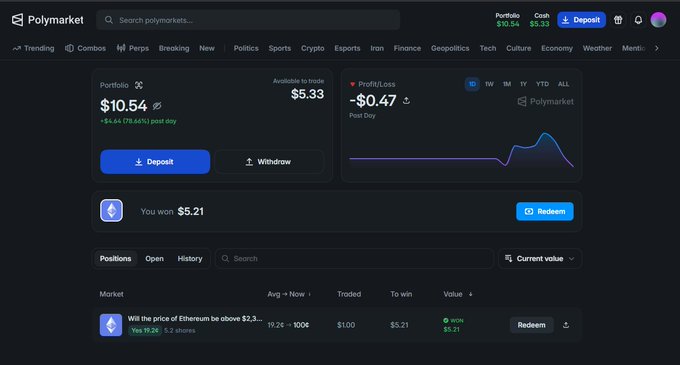Open the Current value sort dropdown

(x=539, y=258)
